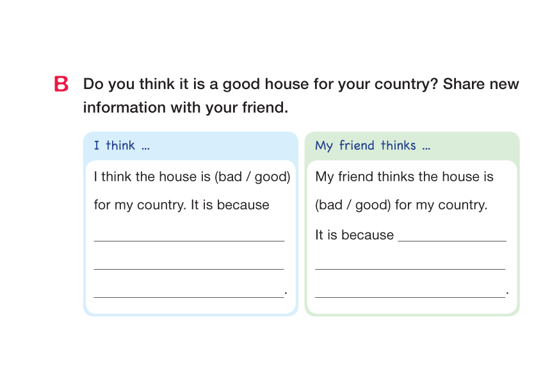559x392 pixels.
Task: Click the red letter B section marker
Action: 61,85
